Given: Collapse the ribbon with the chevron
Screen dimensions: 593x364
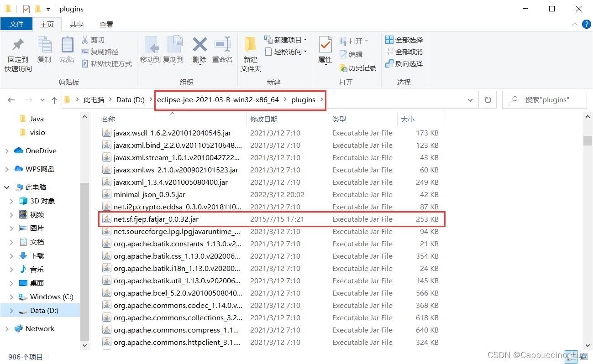Looking at the screenshot, I should 575,24.
